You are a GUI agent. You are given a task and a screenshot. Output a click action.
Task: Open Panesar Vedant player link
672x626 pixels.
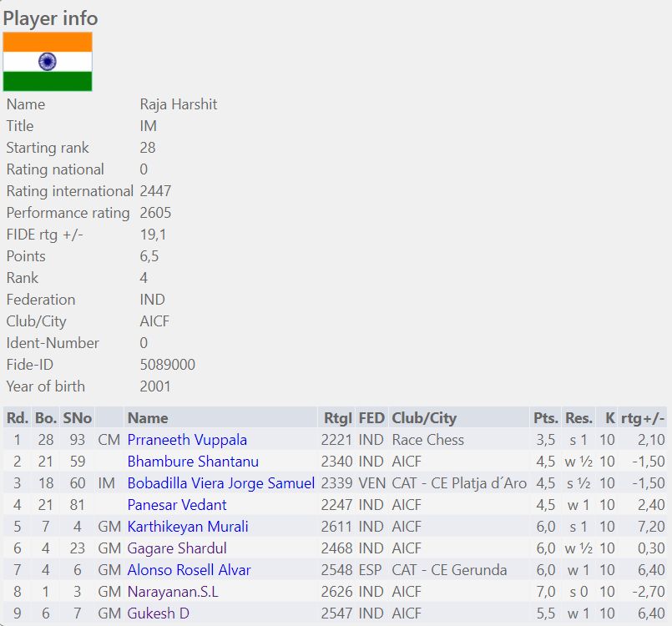pos(177,505)
